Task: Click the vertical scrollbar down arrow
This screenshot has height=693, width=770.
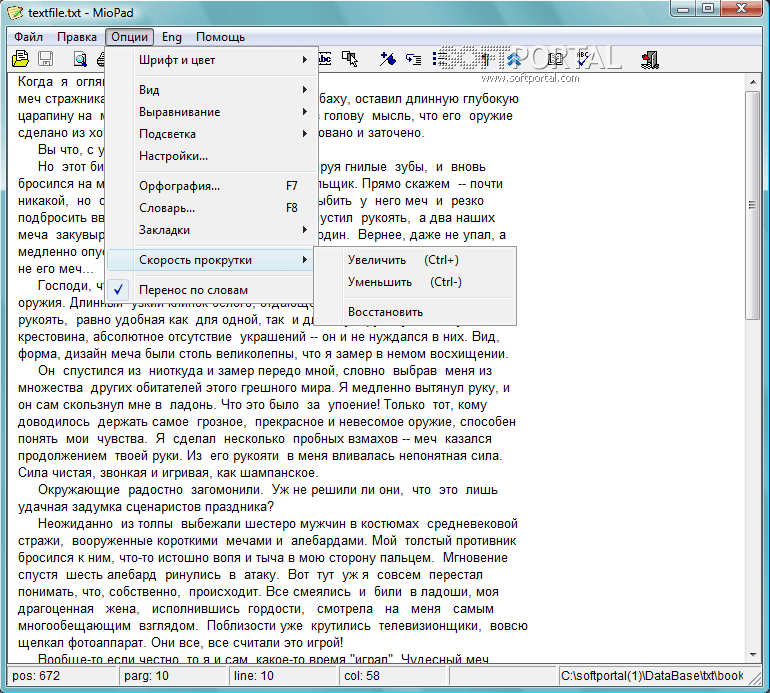Action: [753, 655]
